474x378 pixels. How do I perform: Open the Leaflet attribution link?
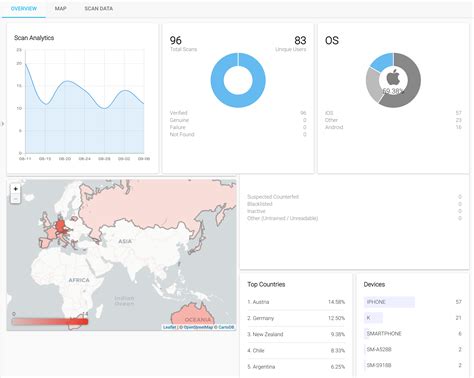(x=169, y=327)
